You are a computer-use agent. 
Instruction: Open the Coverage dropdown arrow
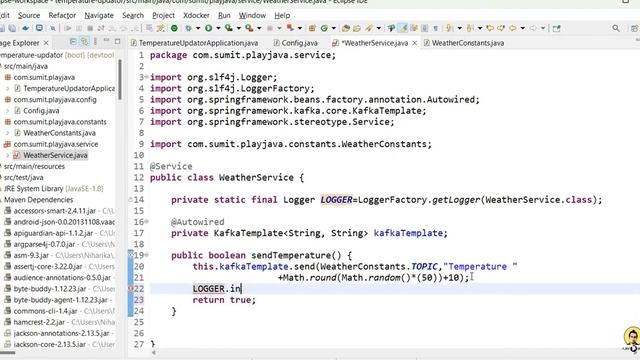(239, 28)
